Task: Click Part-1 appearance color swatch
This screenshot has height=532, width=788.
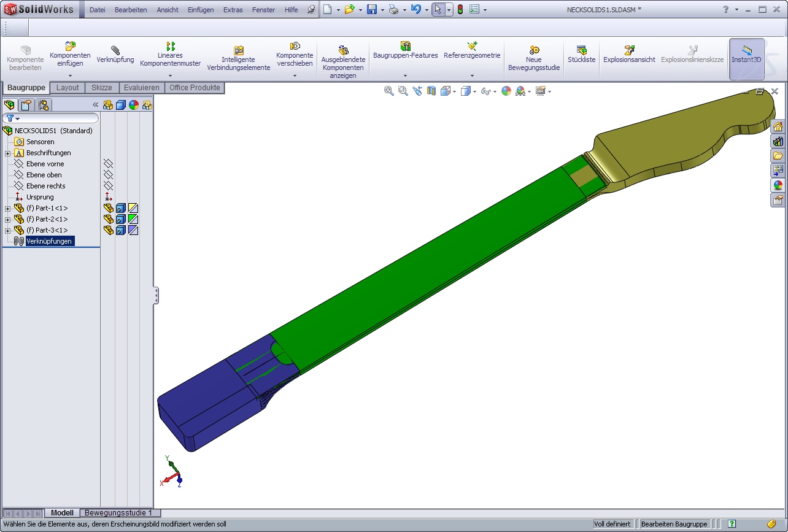Action: click(x=133, y=208)
